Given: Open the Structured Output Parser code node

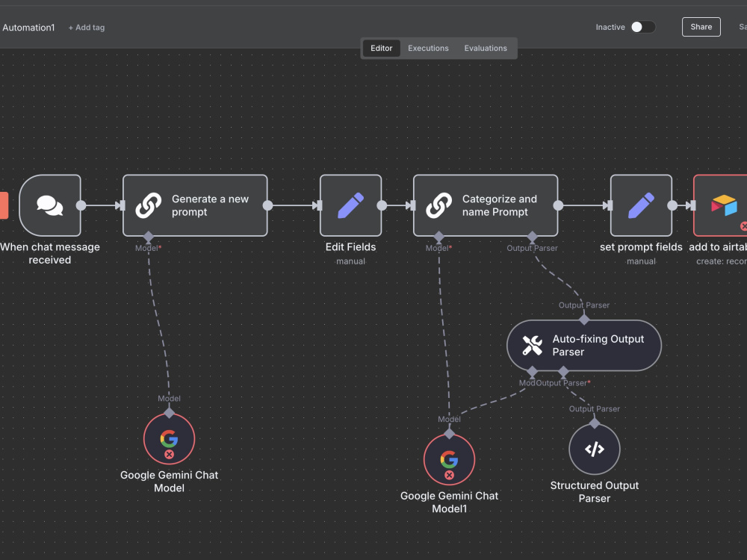Looking at the screenshot, I should point(595,449).
